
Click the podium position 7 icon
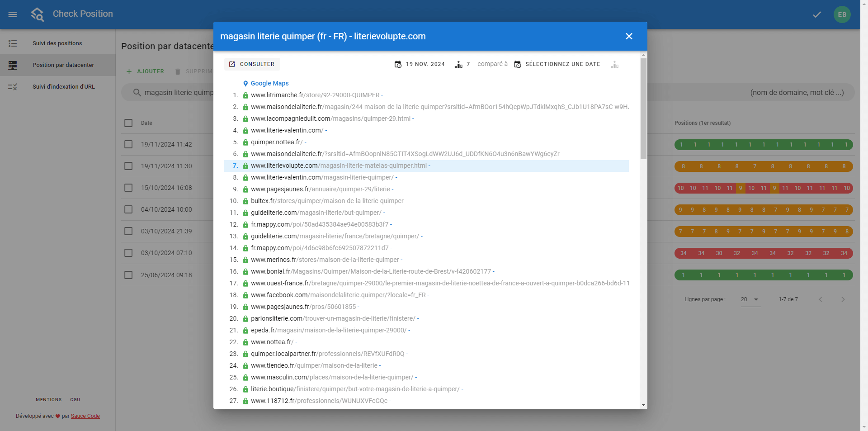pos(458,65)
